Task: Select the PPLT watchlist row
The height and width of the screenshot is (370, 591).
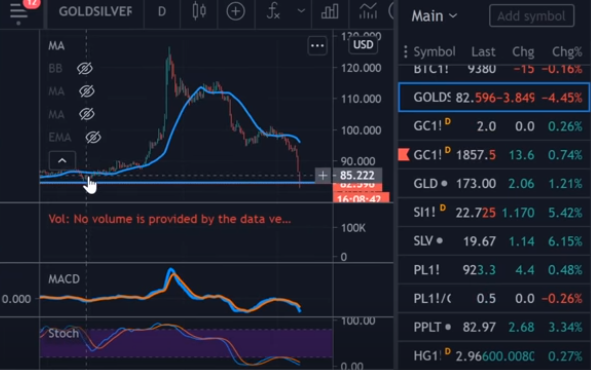Action: (495, 327)
